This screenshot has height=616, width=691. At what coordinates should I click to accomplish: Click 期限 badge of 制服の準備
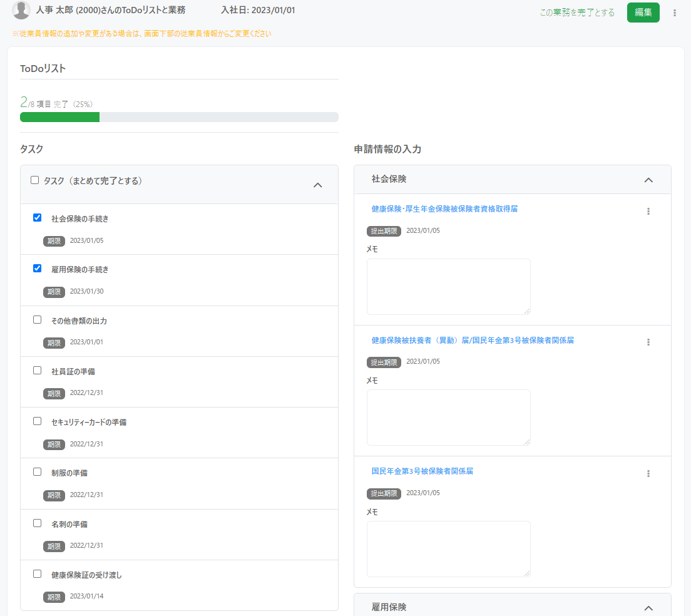click(54, 495)
